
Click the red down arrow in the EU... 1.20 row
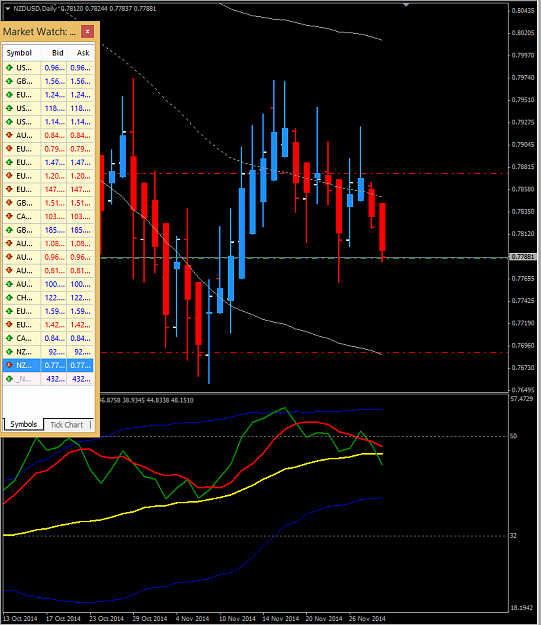pyautogui.click(x=9, y=176)
